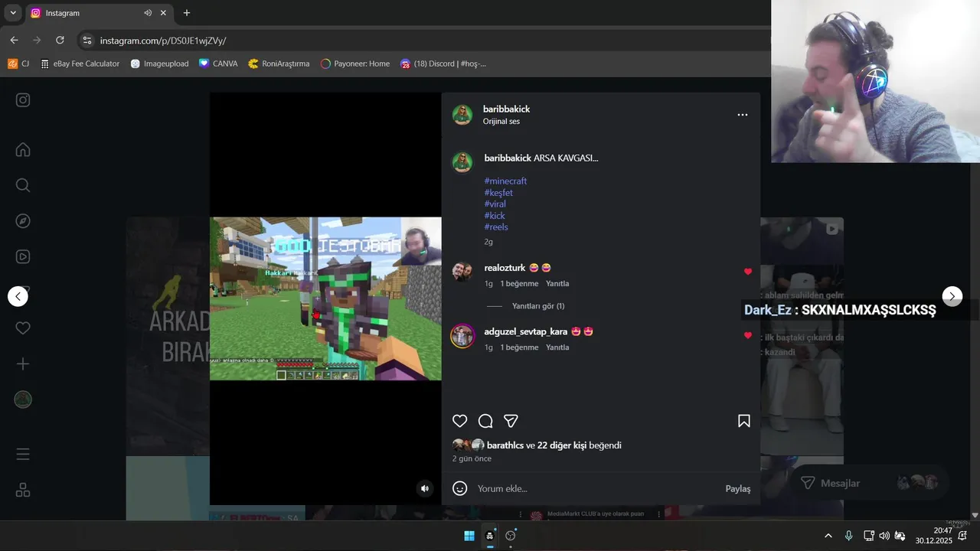Screen dimensions: 980x551
Task: Mute the Instagram tab audio icon
Action: 148,13
